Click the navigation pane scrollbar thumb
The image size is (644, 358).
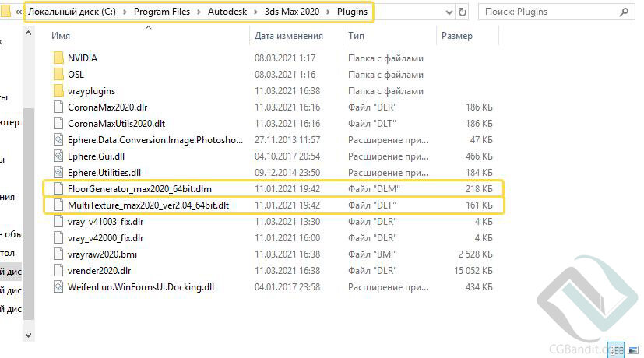pos(28,213)
